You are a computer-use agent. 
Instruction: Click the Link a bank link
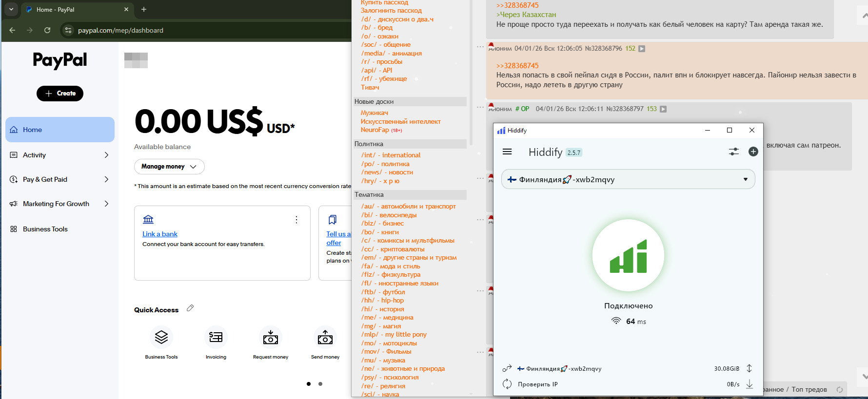pyautogui.click(x=160, y=234)
